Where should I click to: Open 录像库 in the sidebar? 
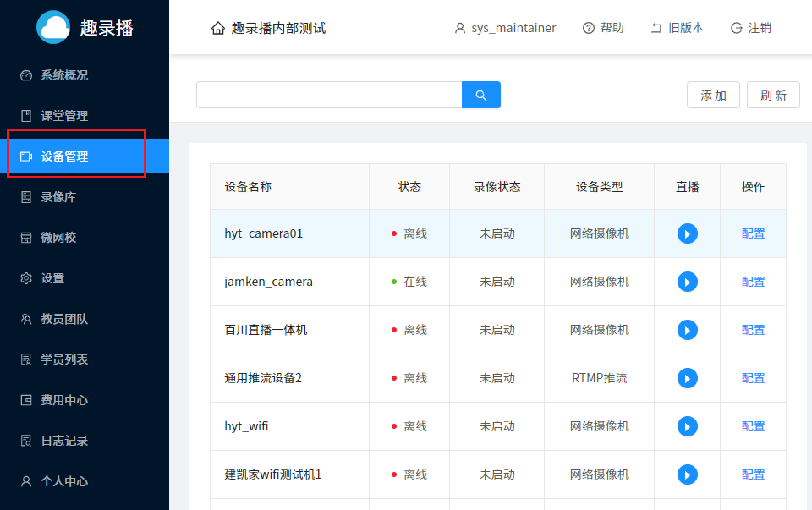[x=85, y=197]
